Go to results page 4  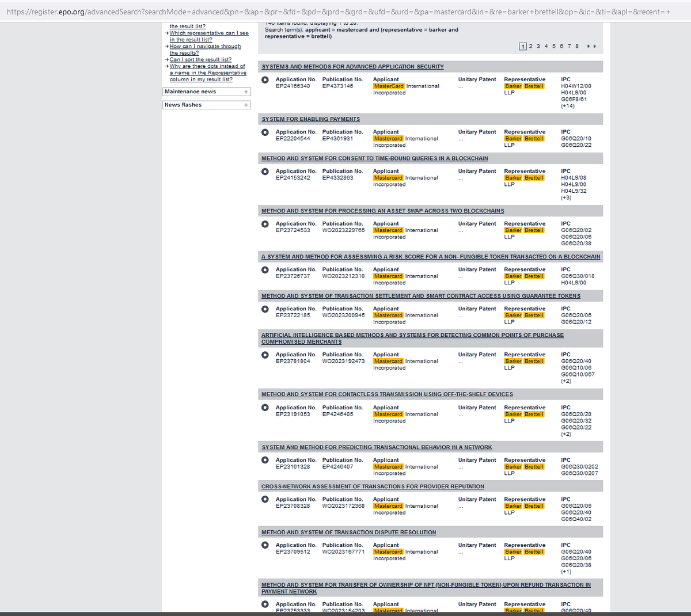pos(546,46)
